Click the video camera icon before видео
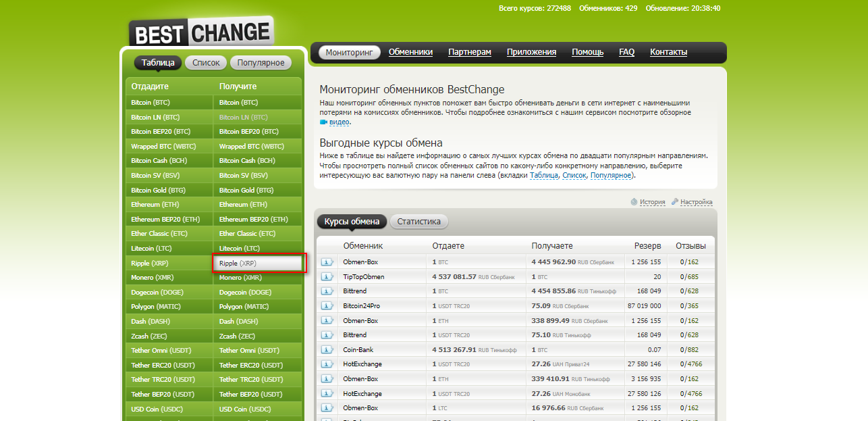The height and width of the screenshot is (421, 868). pos(323,122)
